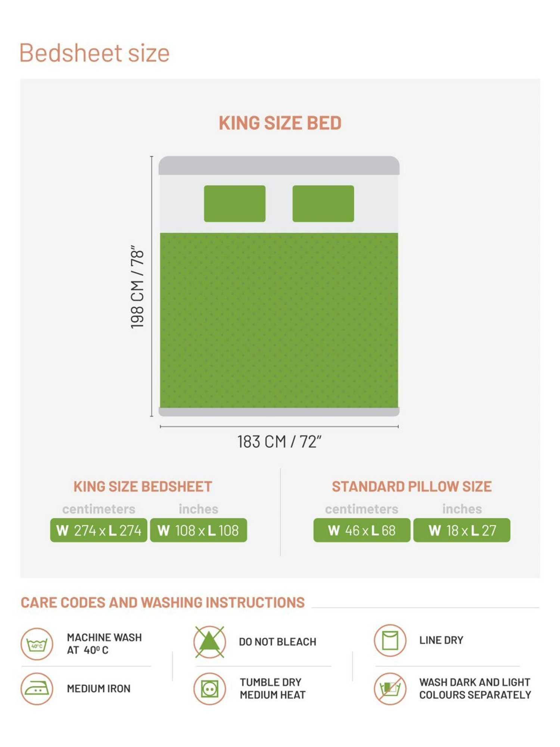
Task: Click the KING SIZE BEDSHEET heading
Action: 143,486
